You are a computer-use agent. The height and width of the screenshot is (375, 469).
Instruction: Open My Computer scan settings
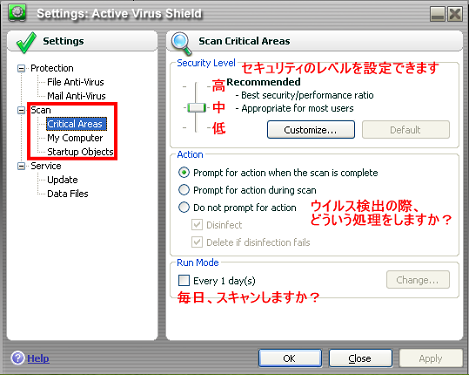pyautogui.click(x=75, y=138)
